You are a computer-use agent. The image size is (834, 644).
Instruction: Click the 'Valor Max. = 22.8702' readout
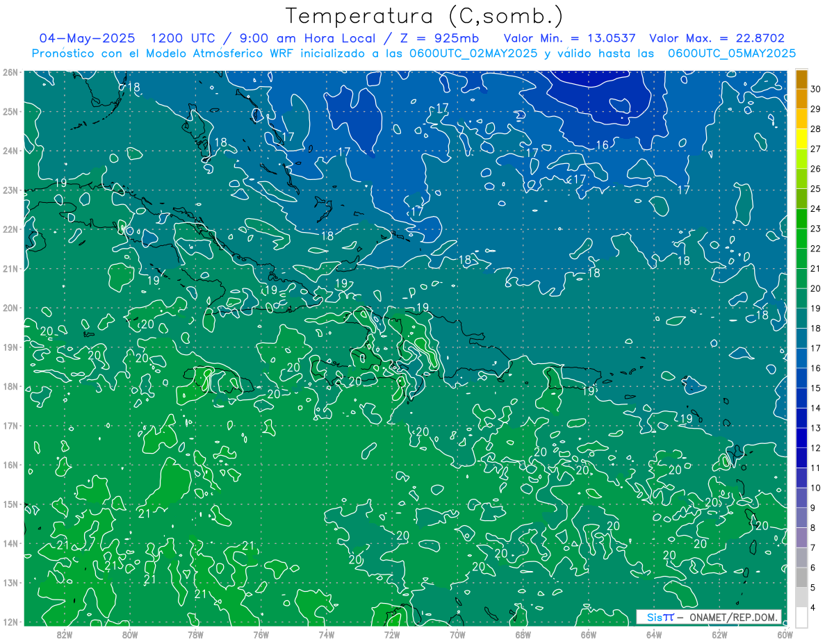717,38
